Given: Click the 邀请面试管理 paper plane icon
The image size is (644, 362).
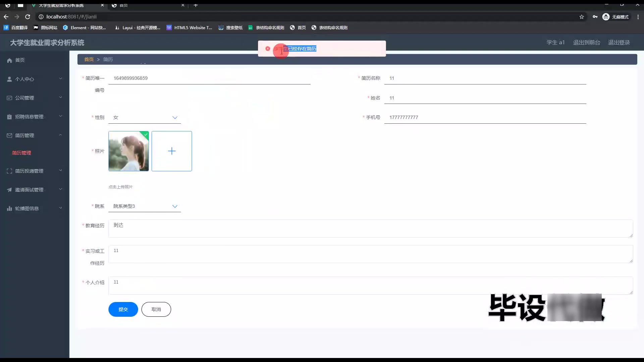Looking at the screenshot, I should point(9,190).
